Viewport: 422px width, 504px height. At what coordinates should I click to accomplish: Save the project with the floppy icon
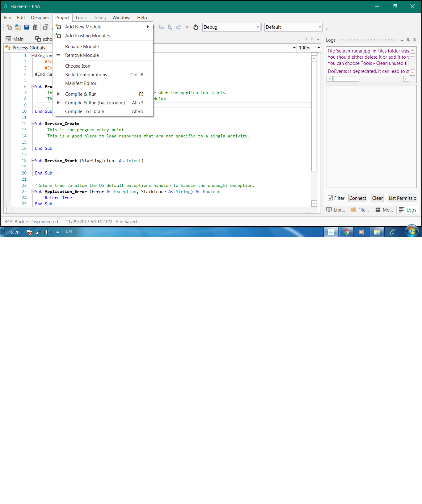tap(27, 27)
